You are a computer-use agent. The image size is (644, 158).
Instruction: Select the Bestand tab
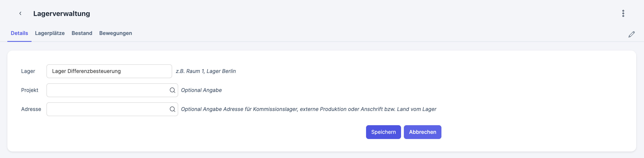click(x=82, y=33)
